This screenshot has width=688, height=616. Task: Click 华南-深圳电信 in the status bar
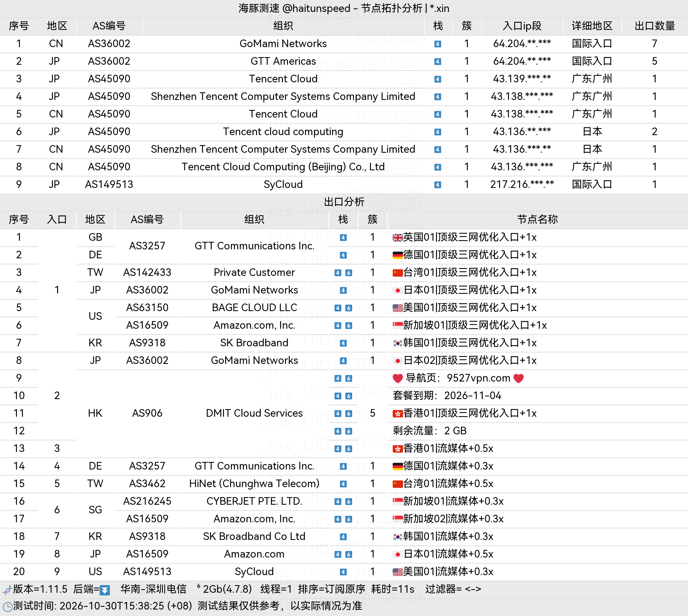[153, 589]
